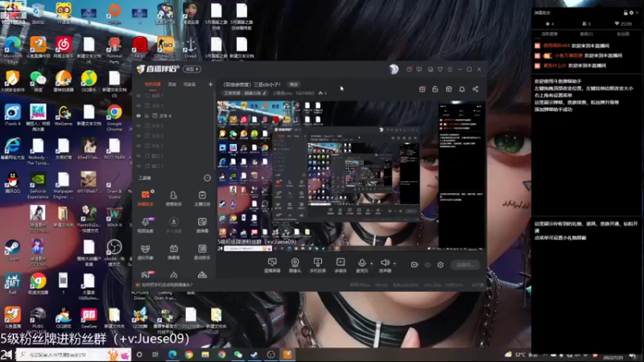Screen dimensions: 644x362
Task: Click the 麦克风 microphone icon
Action: (x=361, y=263)
